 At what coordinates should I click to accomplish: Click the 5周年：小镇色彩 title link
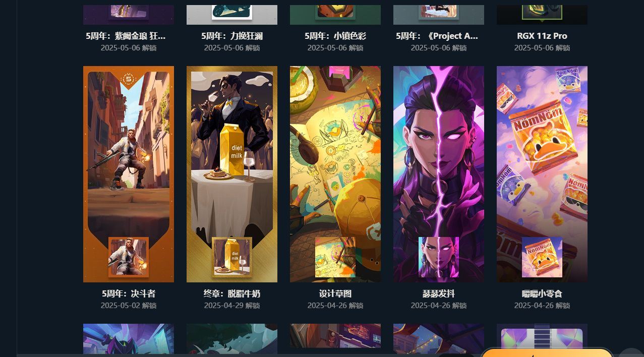click(x=335, y=36)
